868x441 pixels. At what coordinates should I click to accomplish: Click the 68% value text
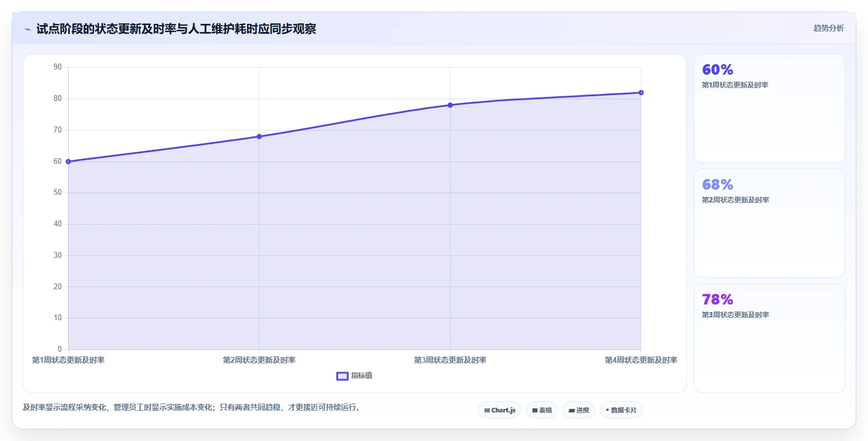pyautogui.click(x=718, y=185)
